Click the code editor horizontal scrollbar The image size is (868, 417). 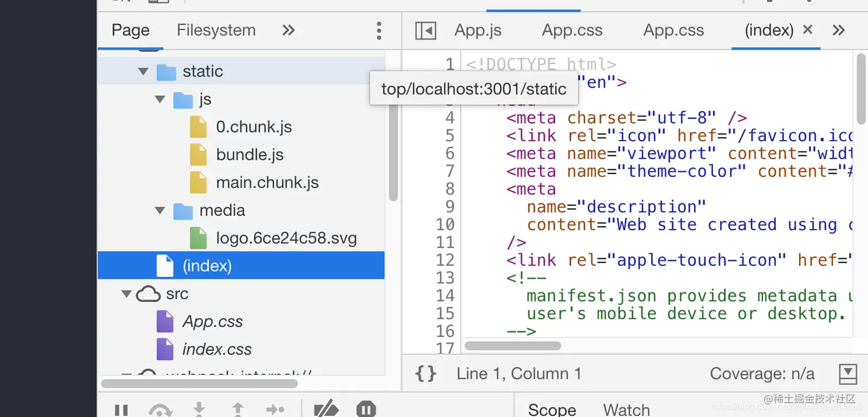tap(513, 346)
